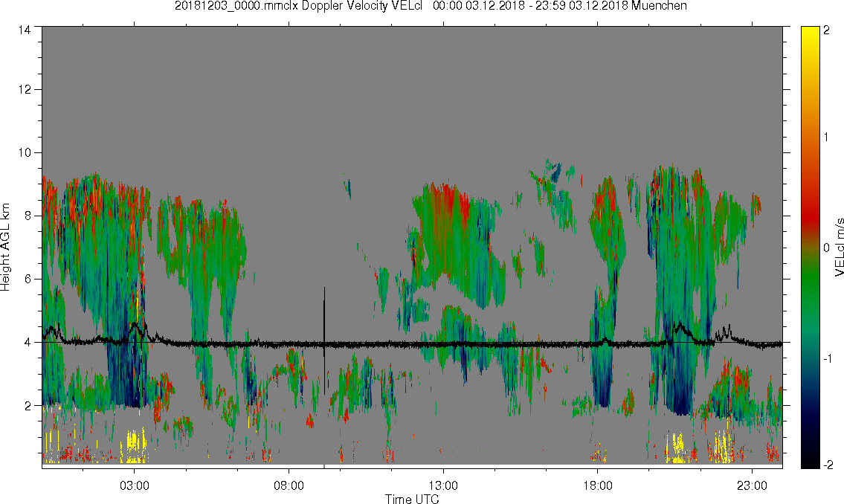Click the '23:00' time tick label
The width and height of the screenshot is (844, 504).
(752, 485)
